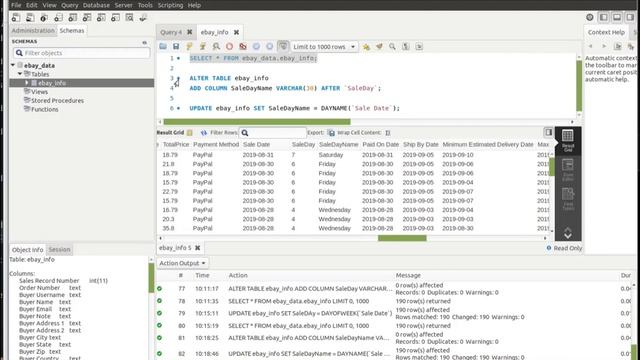640x360 pixels.
Task: Toggle the bottom output panel visibility
Action: tap(617, 17)
